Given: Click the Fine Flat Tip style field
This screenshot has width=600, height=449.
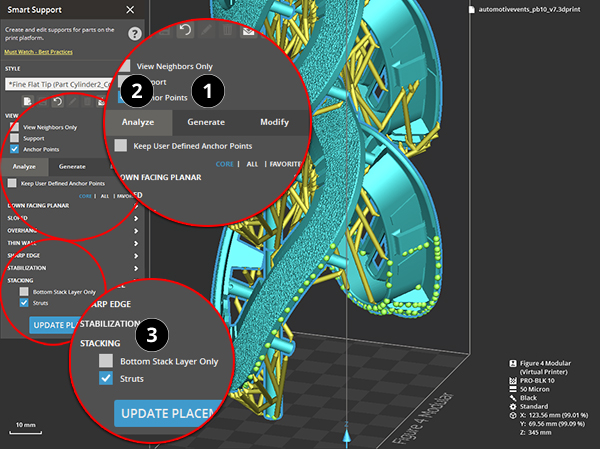Looking at the screenshot, I should coord(70,84).
